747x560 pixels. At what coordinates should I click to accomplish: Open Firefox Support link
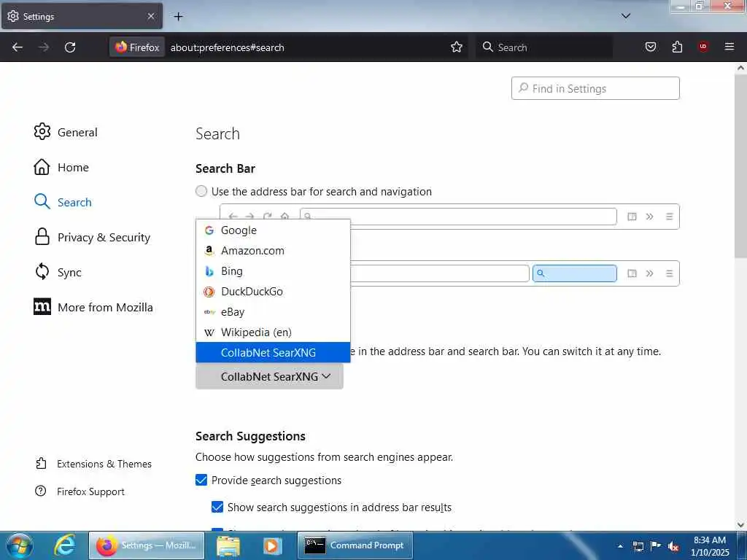click(x=80, y=491)
